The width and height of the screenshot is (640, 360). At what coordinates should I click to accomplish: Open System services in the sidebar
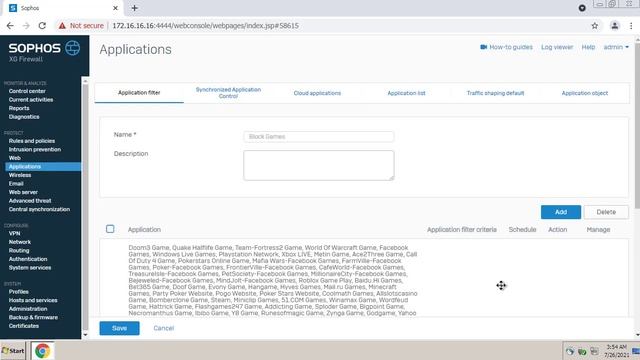tap(30, 268)
